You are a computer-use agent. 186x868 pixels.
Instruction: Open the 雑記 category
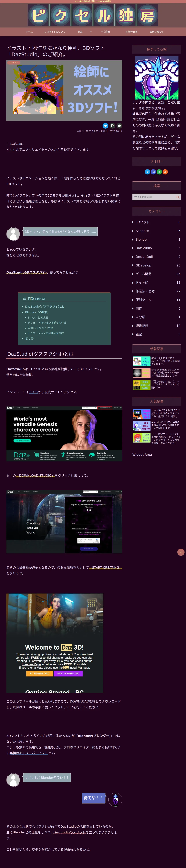[x=157, y=334]
